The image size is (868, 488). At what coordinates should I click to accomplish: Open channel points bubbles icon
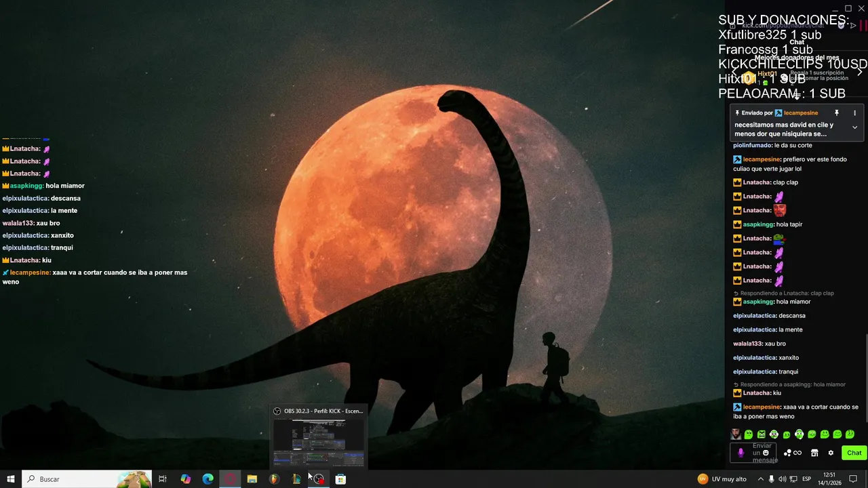pos(787,453)
